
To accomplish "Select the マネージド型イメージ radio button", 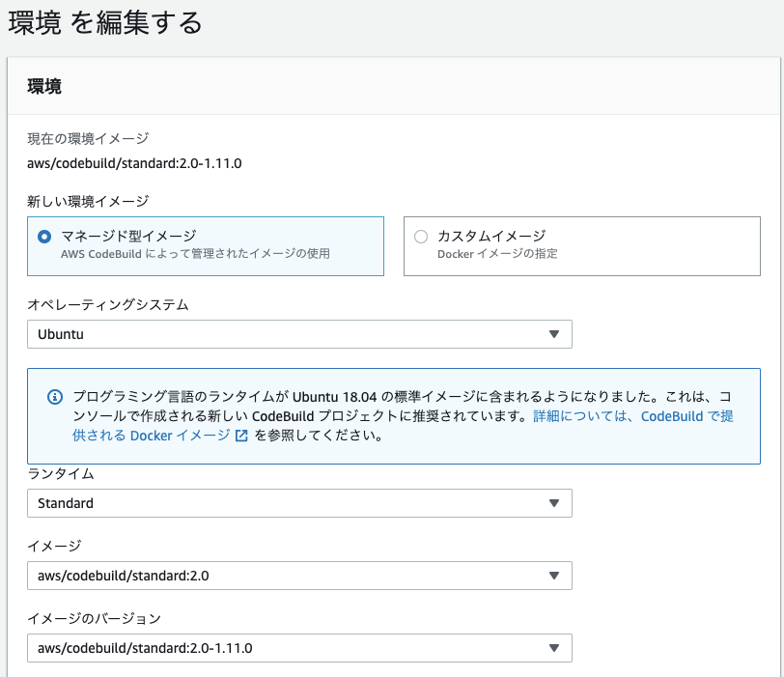I will (43, 237).
